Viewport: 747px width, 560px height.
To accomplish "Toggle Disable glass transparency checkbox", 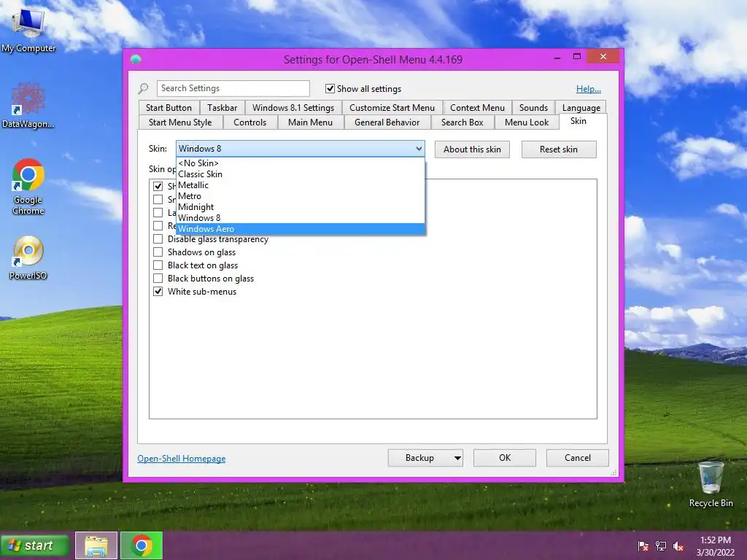I will [x=158, y=239].
